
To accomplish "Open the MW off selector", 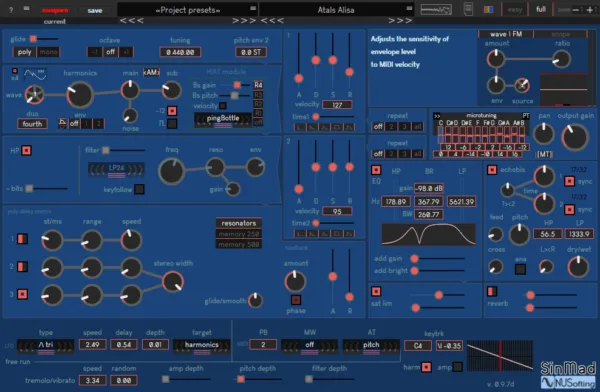I will click(x=310, y=346).
